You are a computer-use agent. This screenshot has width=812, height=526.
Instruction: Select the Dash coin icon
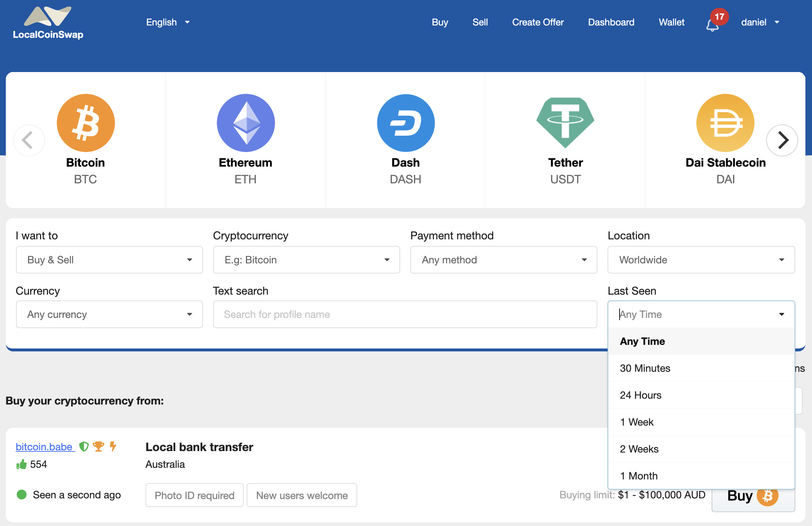pyautogui.click(x=406, y=123)
